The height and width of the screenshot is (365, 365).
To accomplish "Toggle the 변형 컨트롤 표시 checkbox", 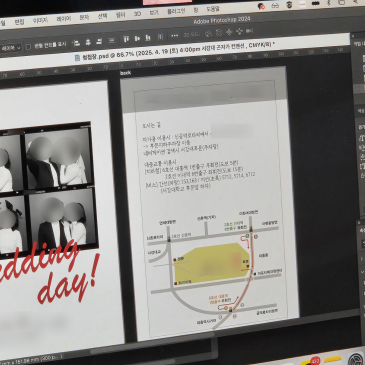I will click(x=29, y=47).
